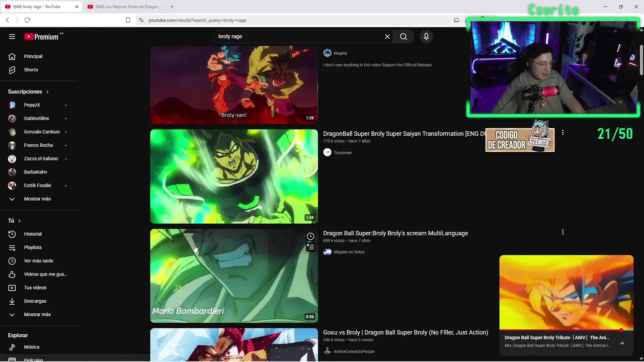Image resolution: width=644 pixels, height=362 pixels.
Task: Visit the AnimeConnectsPeople channel
Action: click(x=354, y=351)
